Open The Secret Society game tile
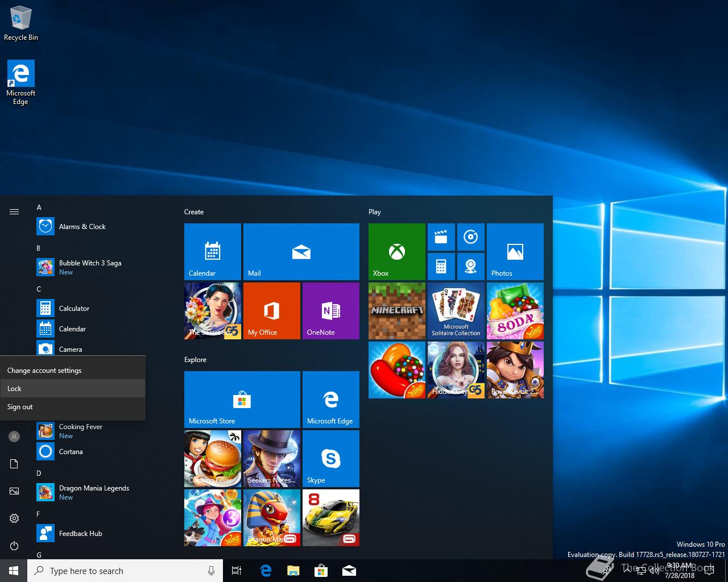This screenshot has height=582, width=728. [x=213, y=311]
